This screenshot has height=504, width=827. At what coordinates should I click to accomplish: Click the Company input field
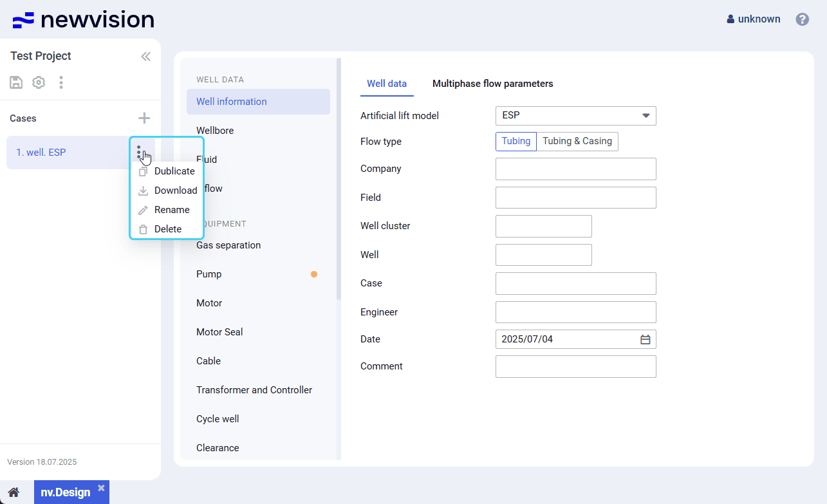pyautogui.click(x=575, y=169)
